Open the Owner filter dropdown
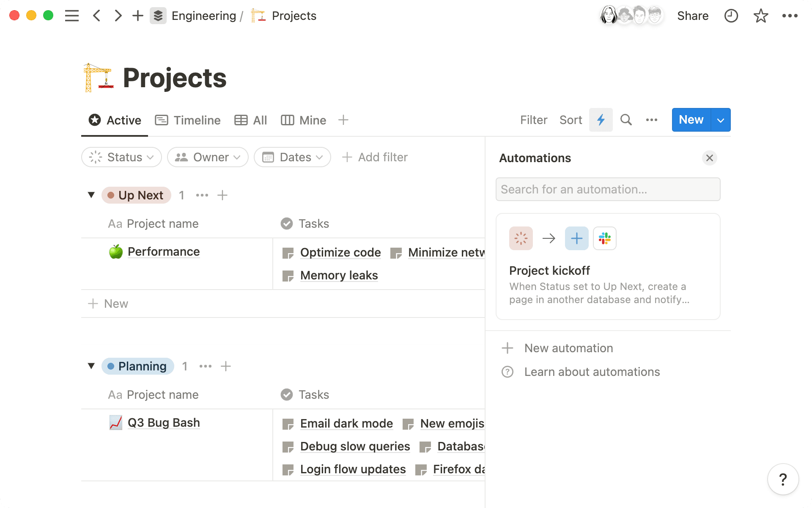Screen dimensions: 812x508 pyautogui.click(x=208, y=157)
